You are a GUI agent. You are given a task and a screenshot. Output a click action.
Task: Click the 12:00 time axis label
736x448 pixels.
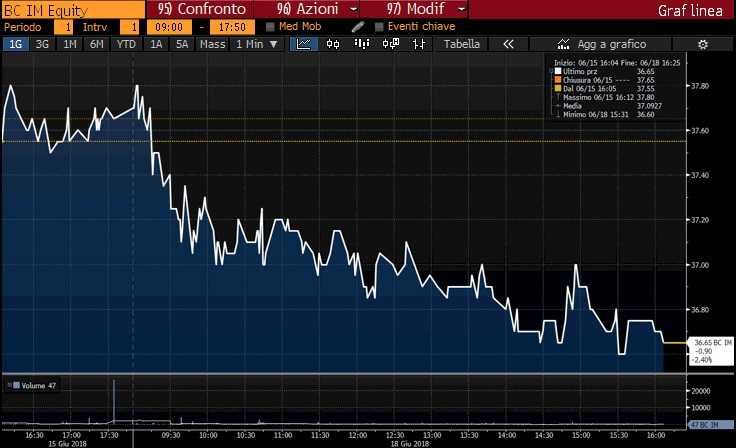coord(358,435)
